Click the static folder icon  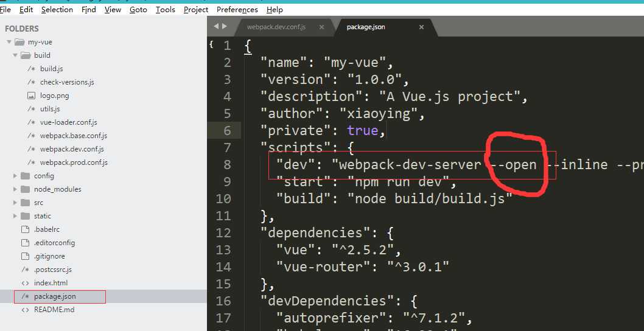(26, 216)
